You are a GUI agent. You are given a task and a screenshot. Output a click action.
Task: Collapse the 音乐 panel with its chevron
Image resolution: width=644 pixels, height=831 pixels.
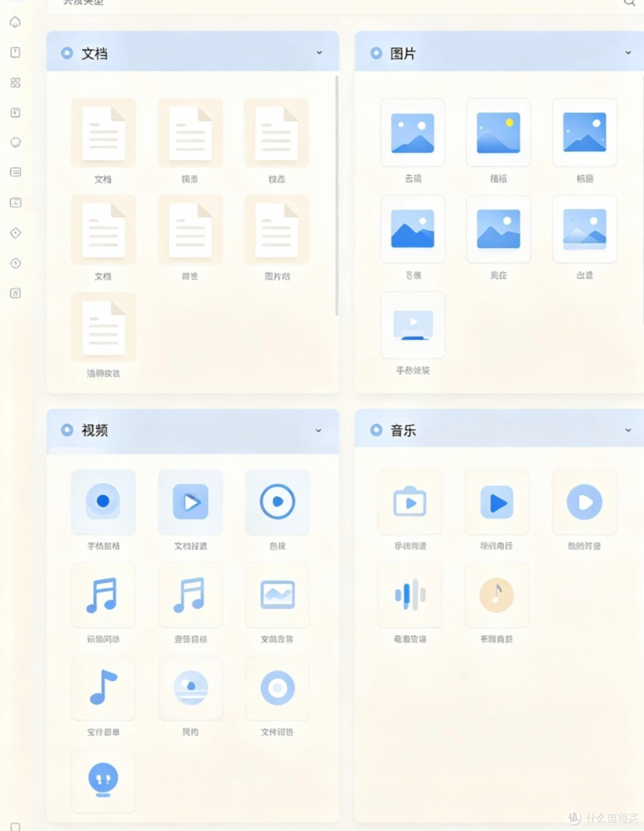point(628,430)
